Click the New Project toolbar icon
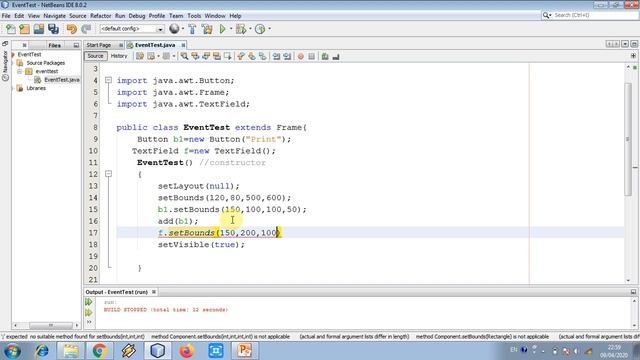Image resolution: width=640 pixels, height=360 pixels. click(24, 29)
